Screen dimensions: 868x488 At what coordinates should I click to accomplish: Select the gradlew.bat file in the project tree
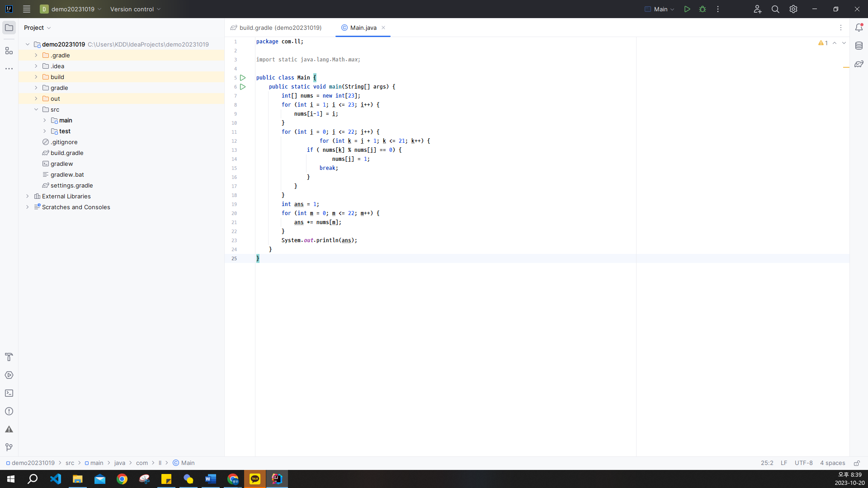click(67, 174)
